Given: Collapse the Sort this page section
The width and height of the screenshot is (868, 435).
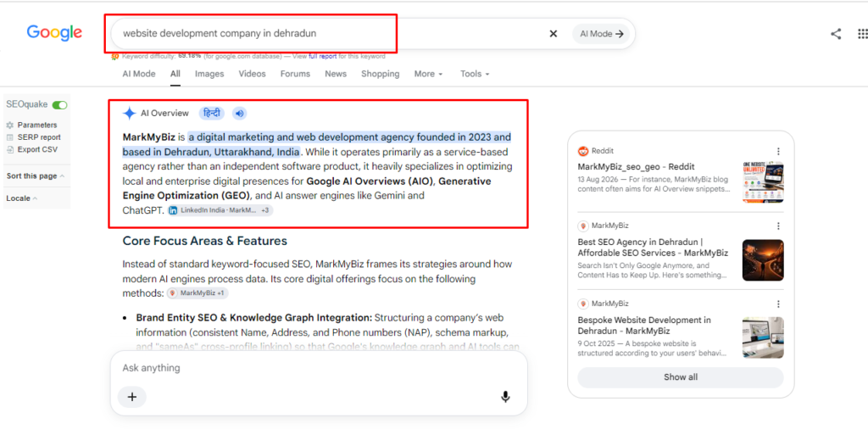Looking at the screenshot, I should (x=36, y=176).
